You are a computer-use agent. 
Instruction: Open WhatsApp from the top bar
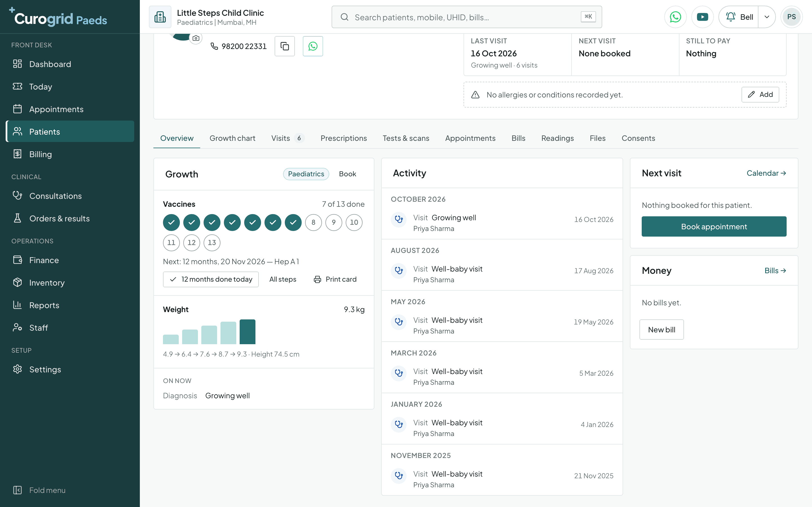(675, 17)
